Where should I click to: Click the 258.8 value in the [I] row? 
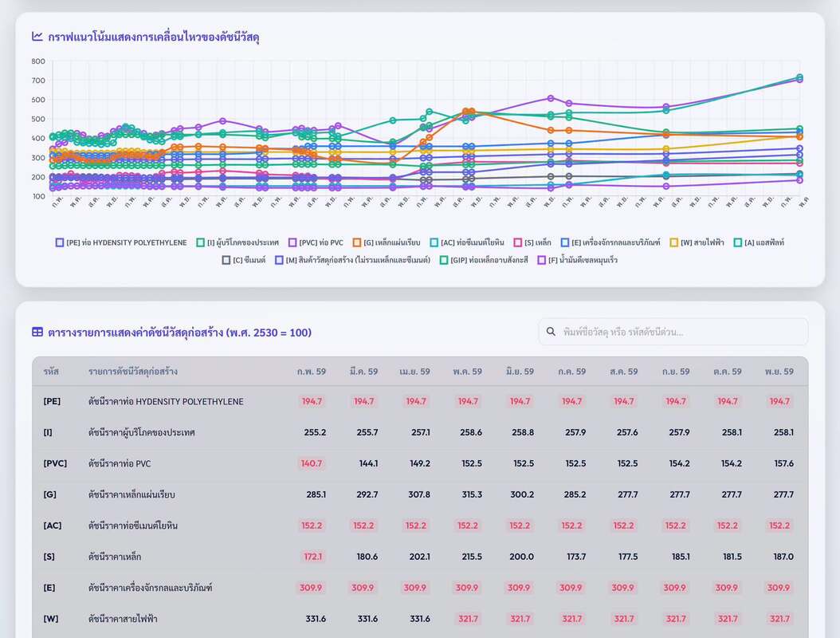523,433
